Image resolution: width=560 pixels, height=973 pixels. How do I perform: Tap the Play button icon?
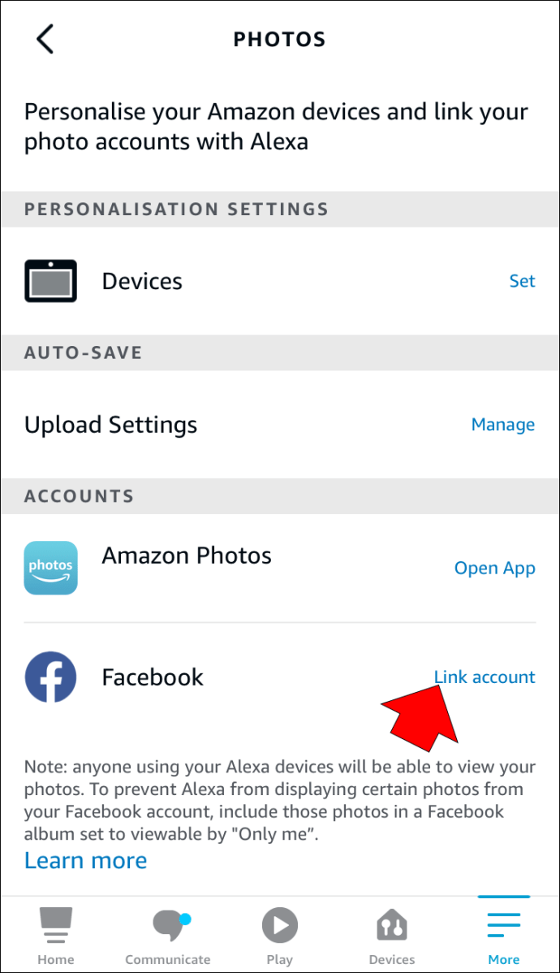click(280, 925)
